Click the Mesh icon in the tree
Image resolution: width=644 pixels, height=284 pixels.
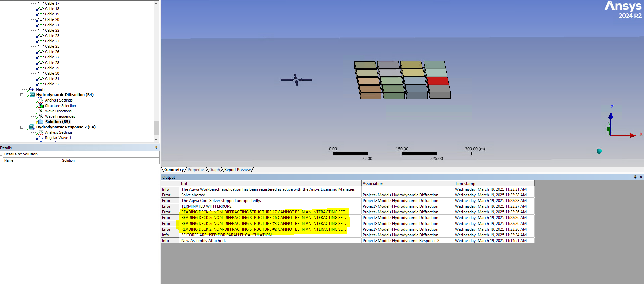(x=32, y=89)
